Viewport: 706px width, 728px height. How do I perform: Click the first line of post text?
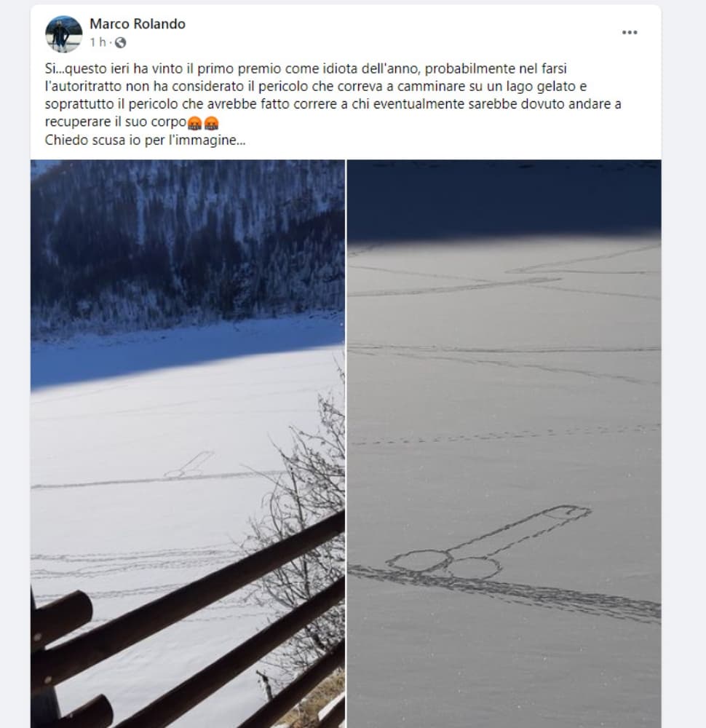(x=306, y=68)
